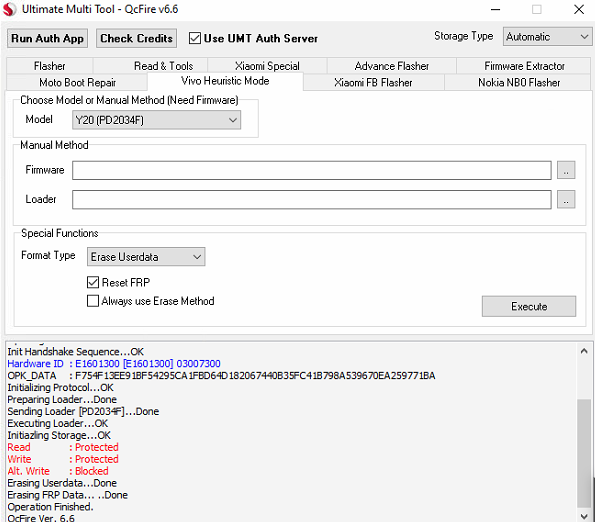
Task: Switch to Firmware Extractor tab
Action: 524,66
